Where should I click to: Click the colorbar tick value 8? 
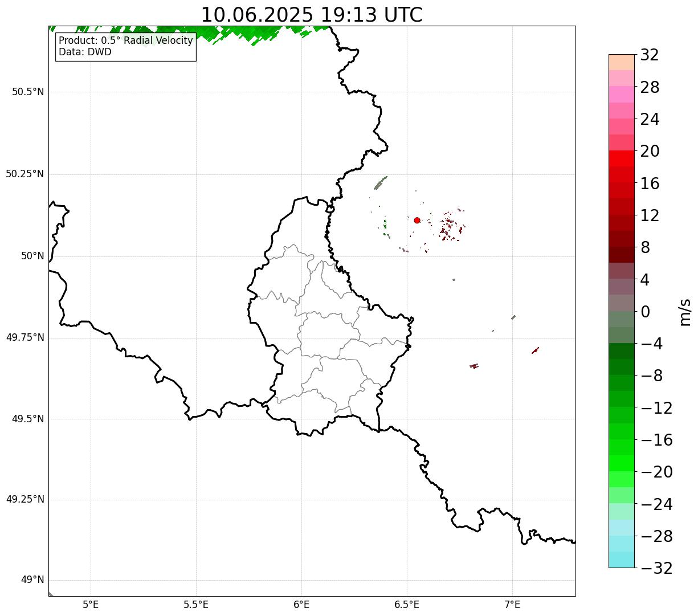645,247
